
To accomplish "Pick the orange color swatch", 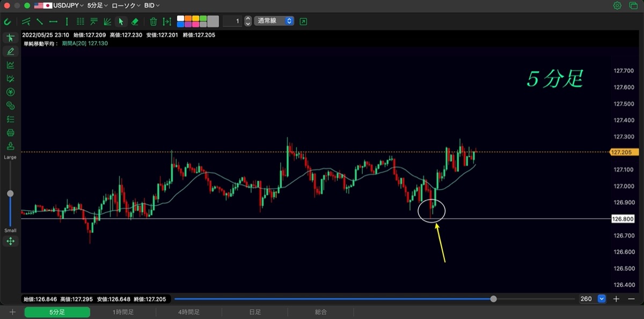I will (x=188, y=18).
